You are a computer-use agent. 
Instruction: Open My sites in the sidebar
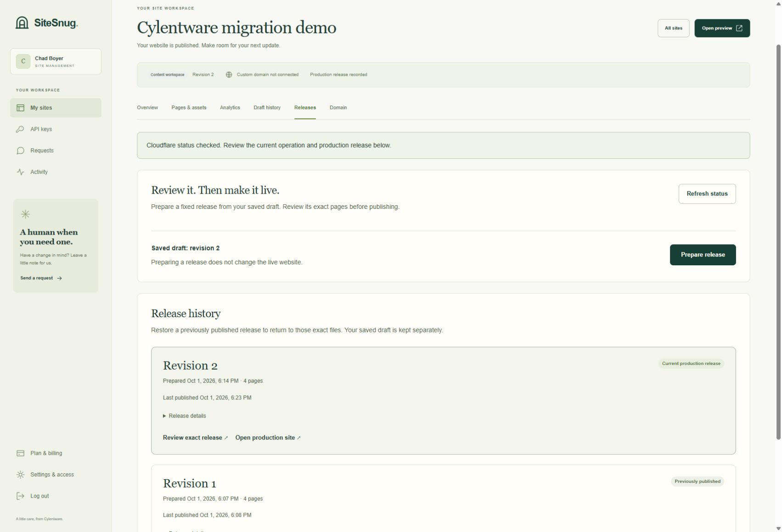tap(56, 108)
